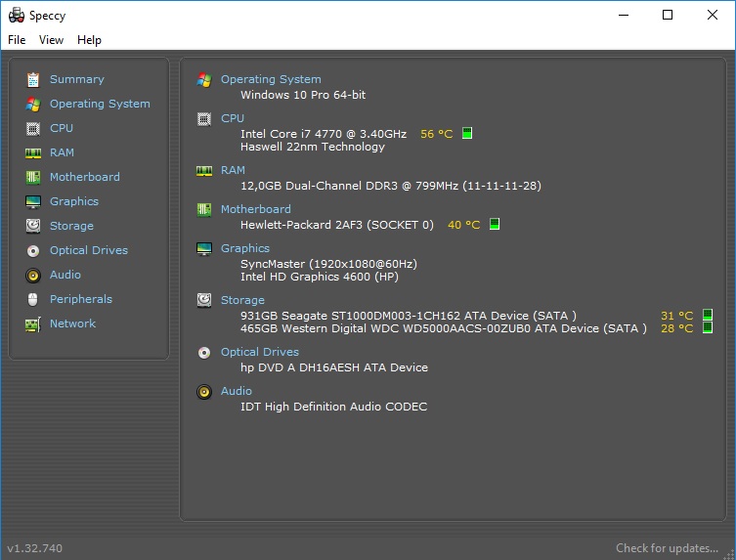
Task: Show Optical Drives details from sidebar
Action: 89,250
